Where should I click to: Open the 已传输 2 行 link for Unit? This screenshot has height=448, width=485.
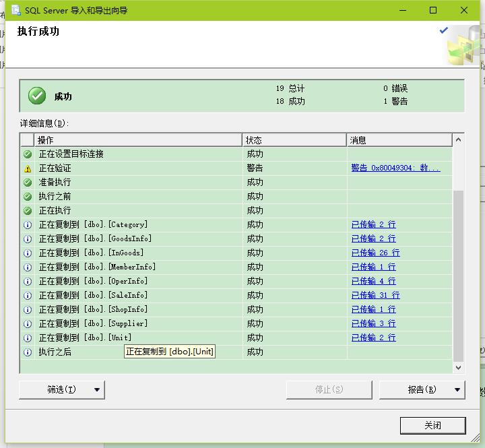pos(374,338)
